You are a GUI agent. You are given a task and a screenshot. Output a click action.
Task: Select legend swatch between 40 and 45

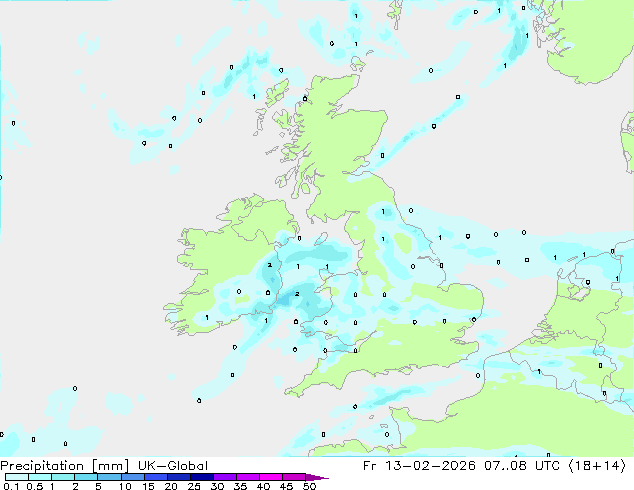pos(271,477)
